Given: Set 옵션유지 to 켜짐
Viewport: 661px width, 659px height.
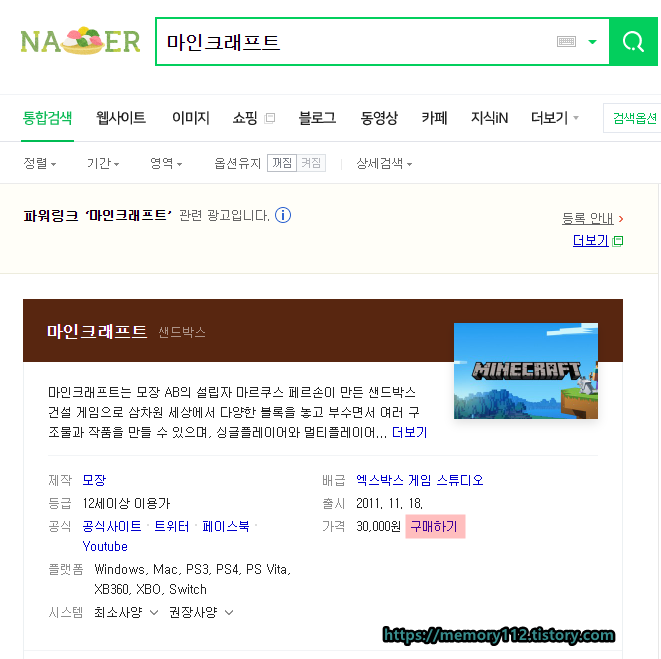Looking at the screenshot, I should 311,163.
